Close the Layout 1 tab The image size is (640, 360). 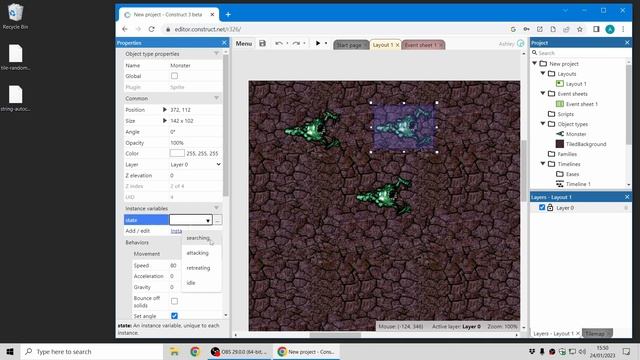point(397,45)
